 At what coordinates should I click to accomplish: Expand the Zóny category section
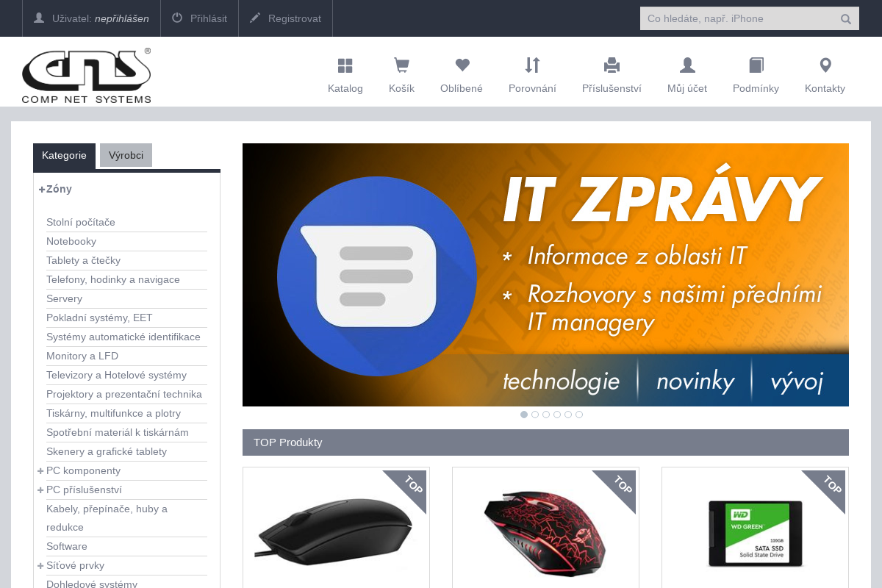pos(42,189)
